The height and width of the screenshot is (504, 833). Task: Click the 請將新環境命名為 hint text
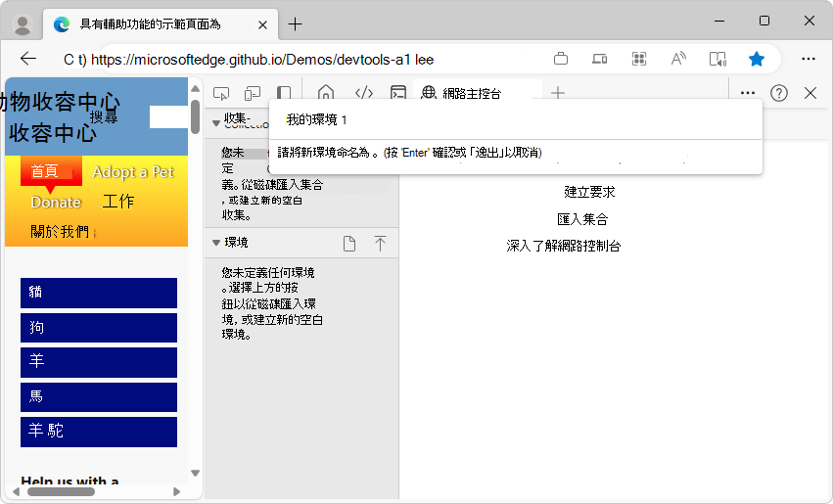pos(409,153)
